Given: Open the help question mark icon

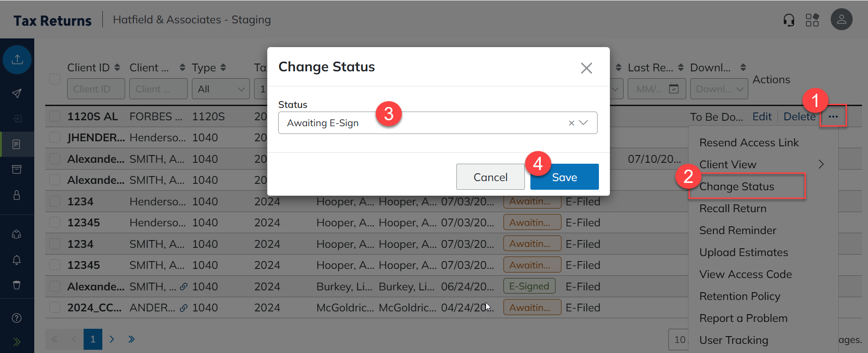Looking at the screenshot, I should point(16,318).
